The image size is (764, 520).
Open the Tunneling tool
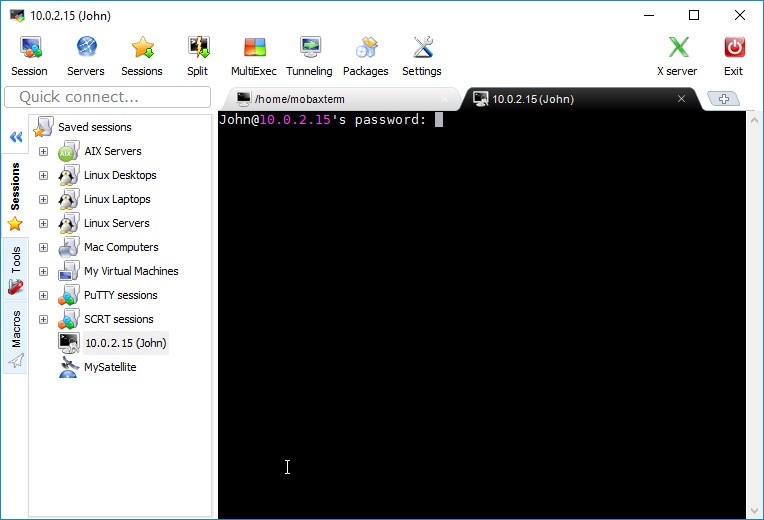(309, 55)
